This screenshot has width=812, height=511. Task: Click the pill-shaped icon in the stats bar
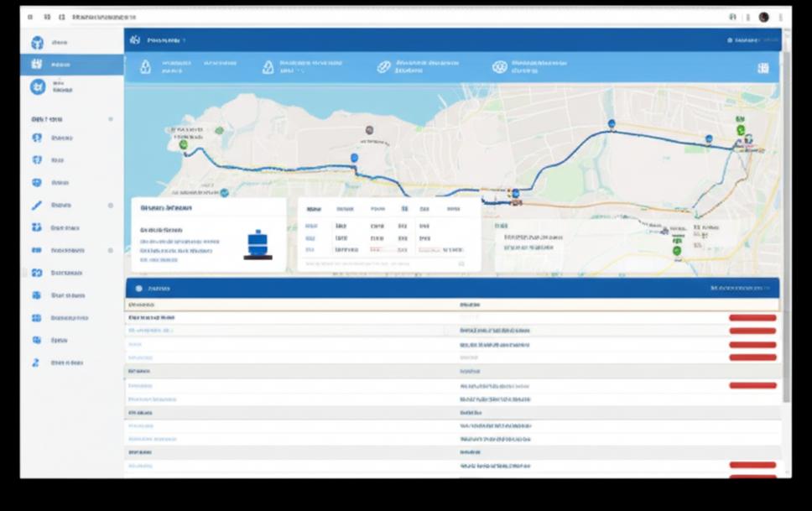383,67
